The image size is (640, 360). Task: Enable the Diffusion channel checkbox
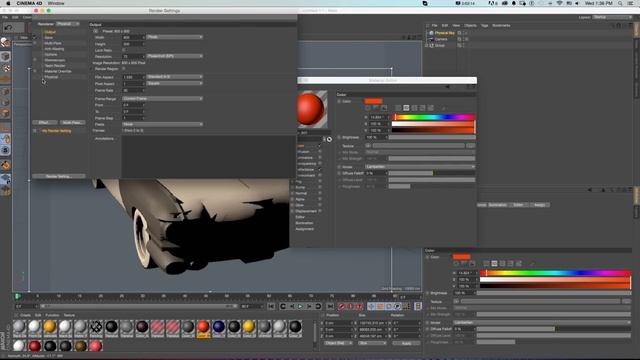click(x=320, y=152)
